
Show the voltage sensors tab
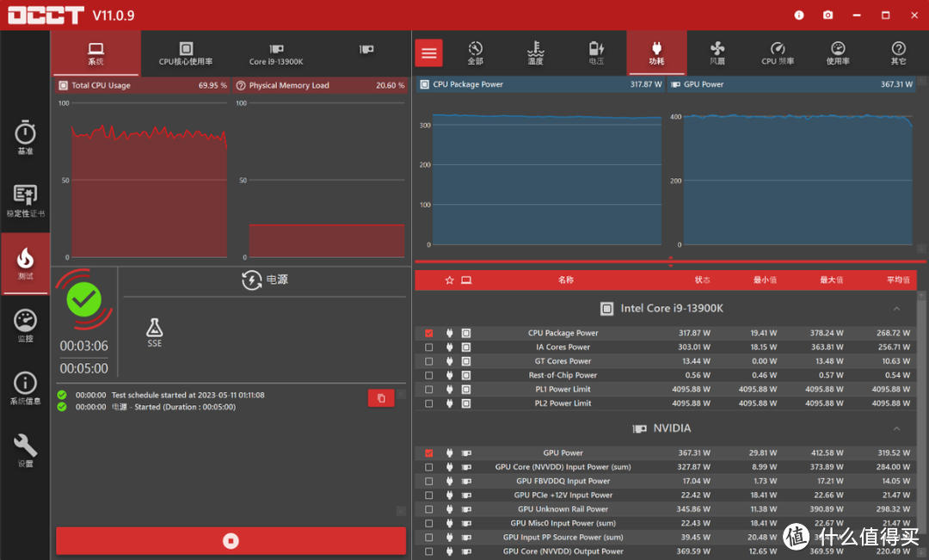tap(596, 53)
